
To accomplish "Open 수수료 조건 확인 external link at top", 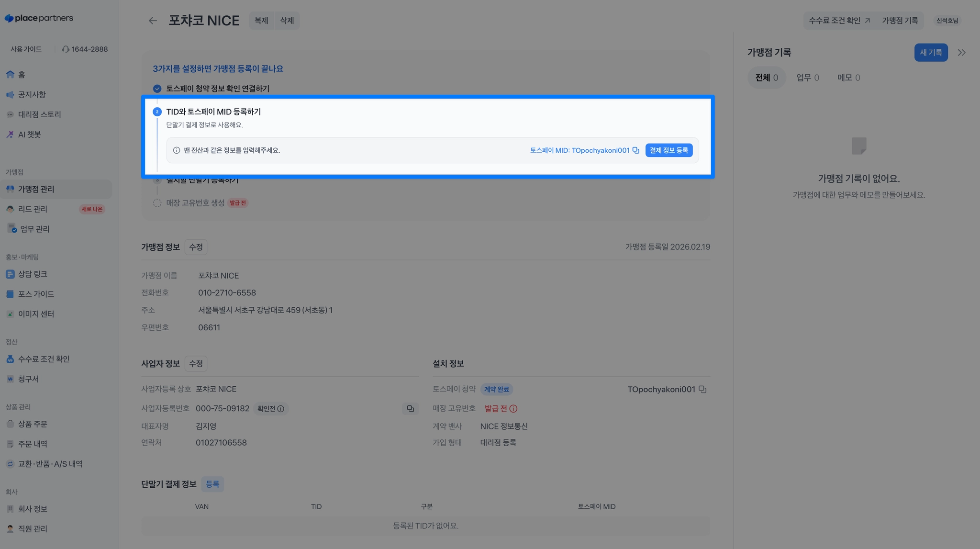I will (839, 21).
